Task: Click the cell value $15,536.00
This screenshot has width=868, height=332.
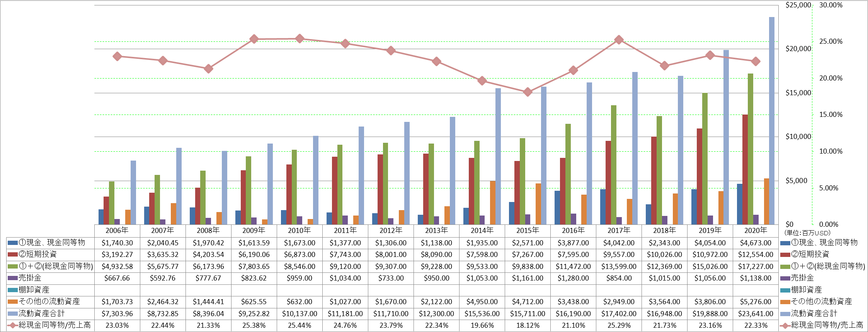Action: pyautogui.click(x=482, y=314)
